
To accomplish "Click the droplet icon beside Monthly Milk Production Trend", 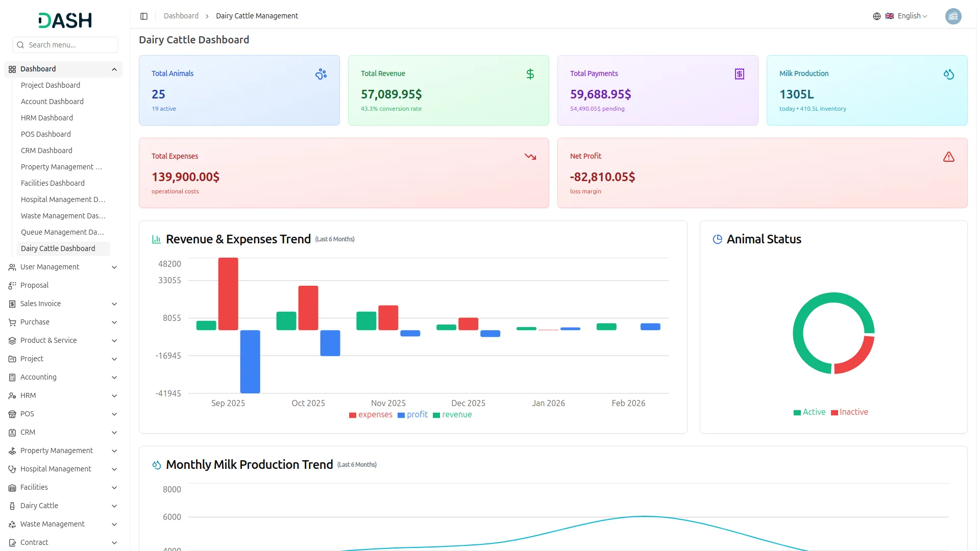I will coord(157,465).
